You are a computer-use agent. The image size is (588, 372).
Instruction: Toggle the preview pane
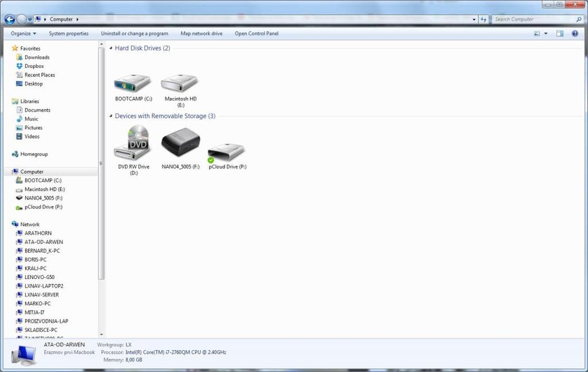[559, 33]
